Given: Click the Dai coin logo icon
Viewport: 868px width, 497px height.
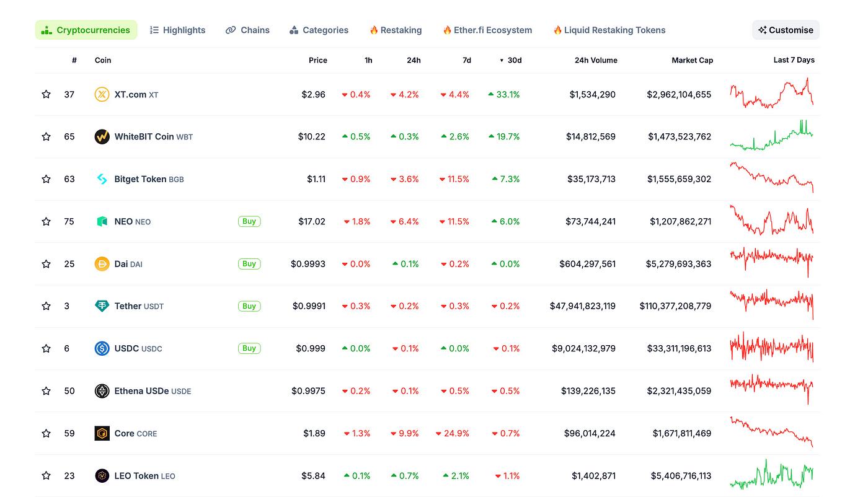Looking at the screenshot, I should click(x=102, y=264).
